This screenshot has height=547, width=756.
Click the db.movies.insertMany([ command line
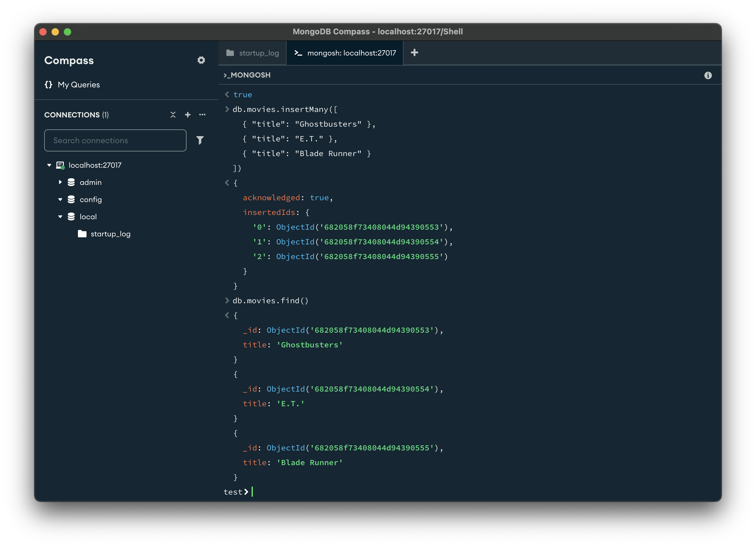(285, 109)
